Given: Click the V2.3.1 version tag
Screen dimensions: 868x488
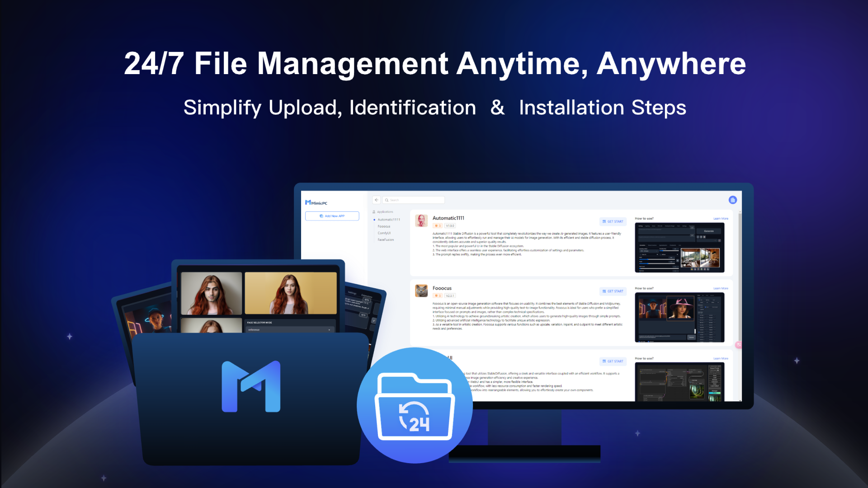Looking at the screenshot, I should click(450, 296).
